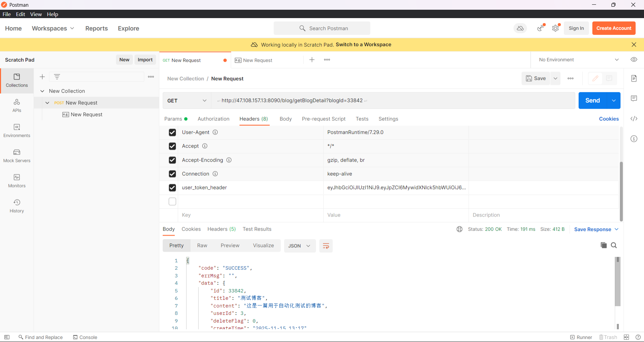644x342 pixels.
Task: Click the Send button
Action: pos(593,101)
